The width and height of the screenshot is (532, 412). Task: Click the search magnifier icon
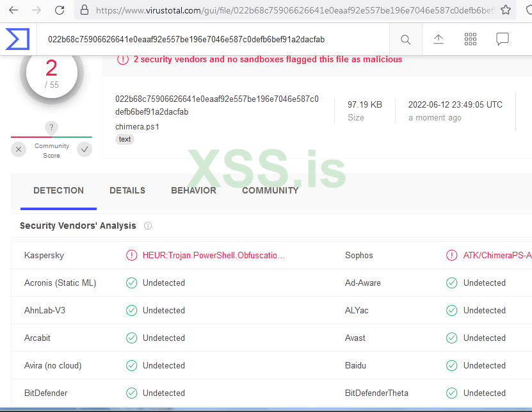tap(405, 40)
